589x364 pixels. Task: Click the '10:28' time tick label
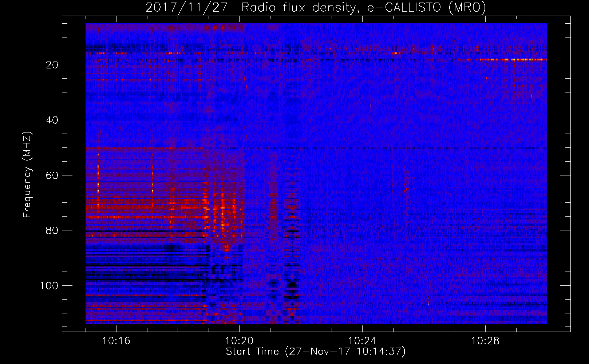click(485, 341)
